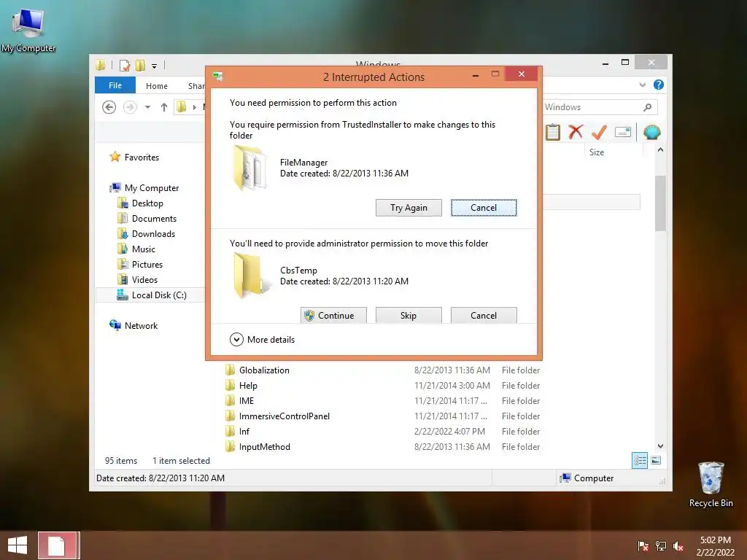Click the Windows Start button

(x=18, y=545)
